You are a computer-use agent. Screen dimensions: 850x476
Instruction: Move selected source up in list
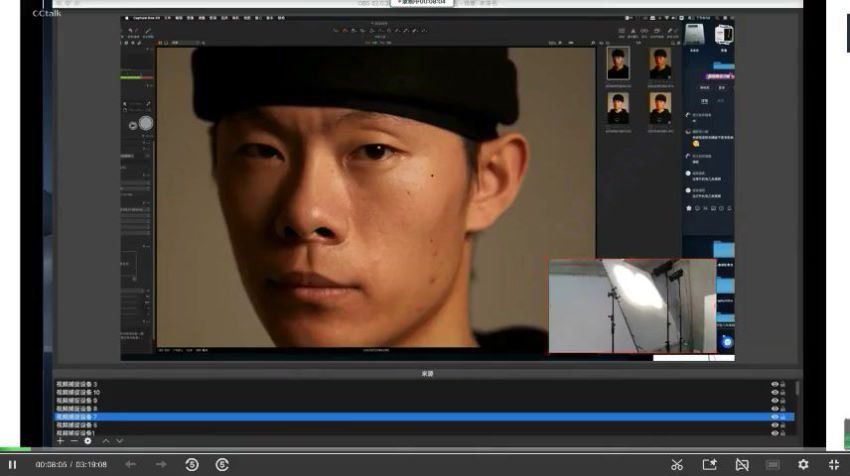106,441
